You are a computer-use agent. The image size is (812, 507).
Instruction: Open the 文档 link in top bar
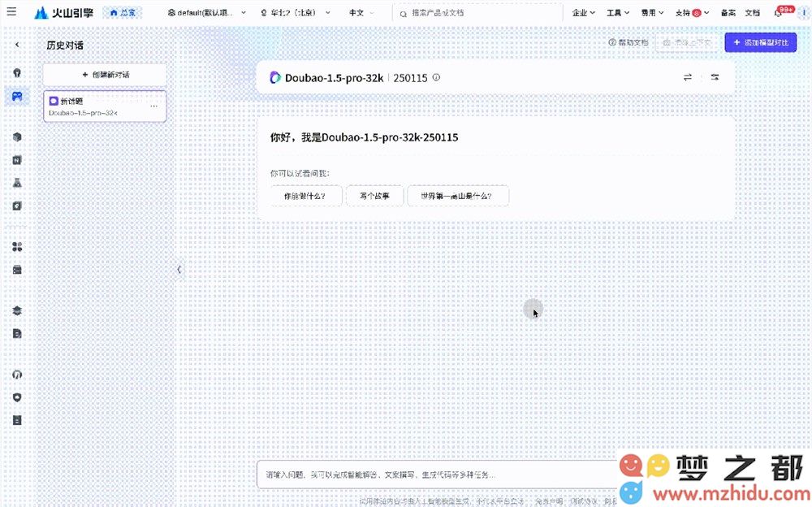(x=753, y=12)
